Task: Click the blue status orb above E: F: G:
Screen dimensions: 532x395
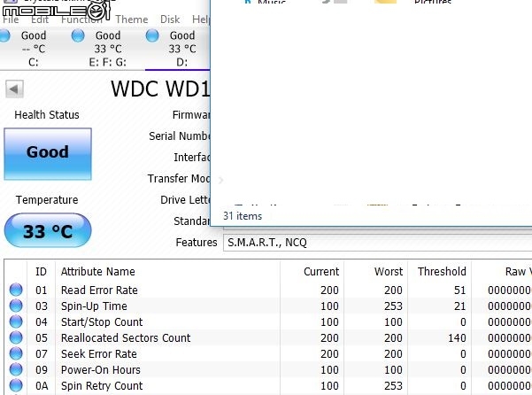Action: point(78,35)
